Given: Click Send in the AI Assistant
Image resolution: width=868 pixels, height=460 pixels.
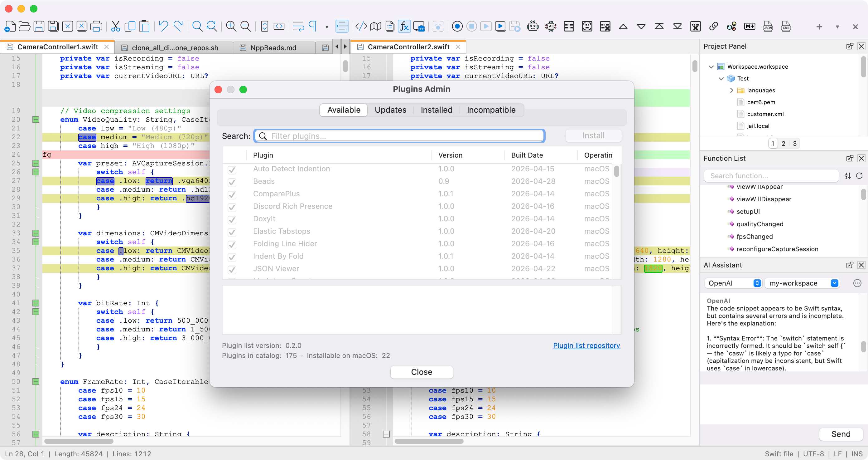Looking at the screenshot, I should point(841,434).
